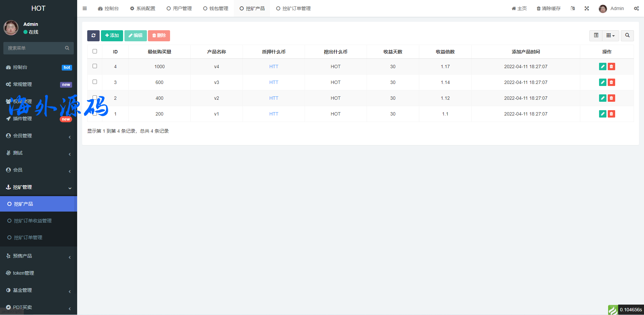Screen dimensions: 644x315
Task: Click the edit pencil icon for v1 row
Action: 602,114
